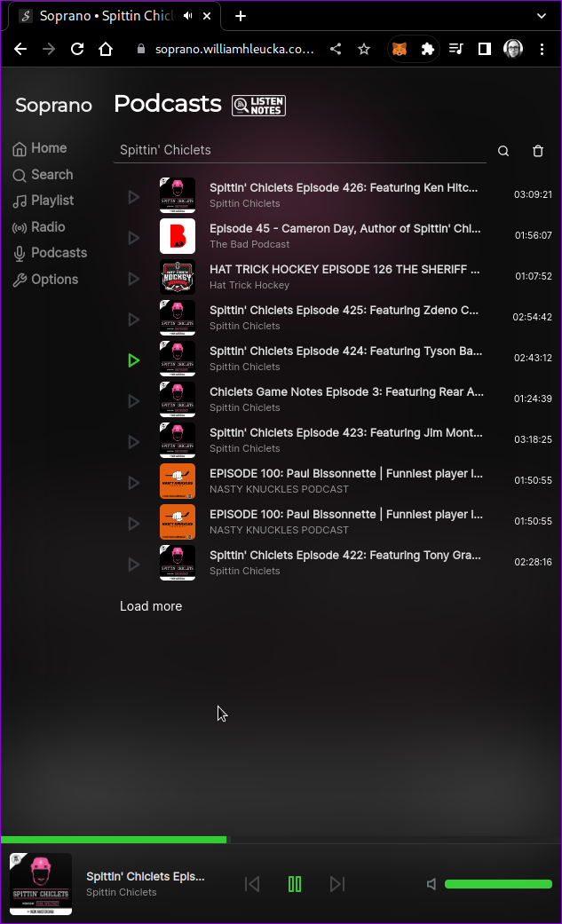Skip to the previous track

click(x=252, y=884)
